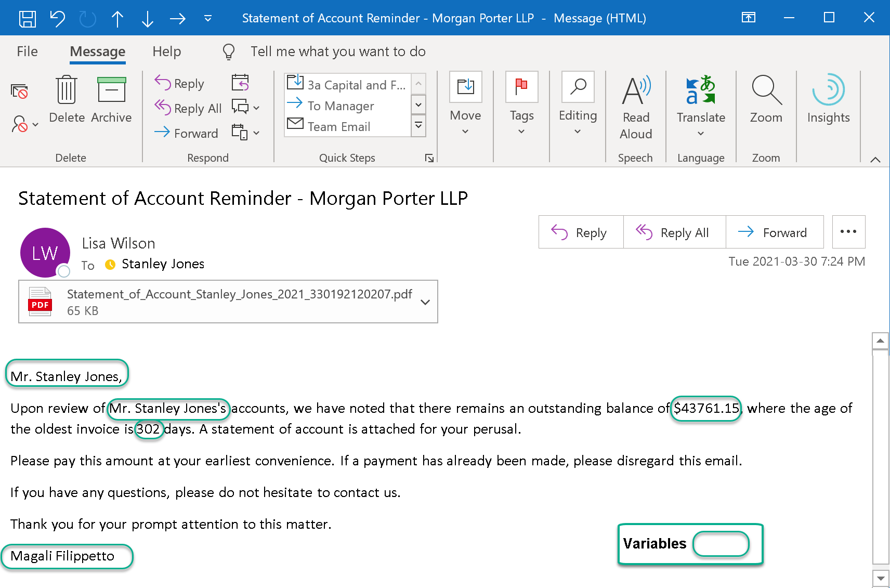
Task: Run the To Manager quick step
Action: [347, 106]
